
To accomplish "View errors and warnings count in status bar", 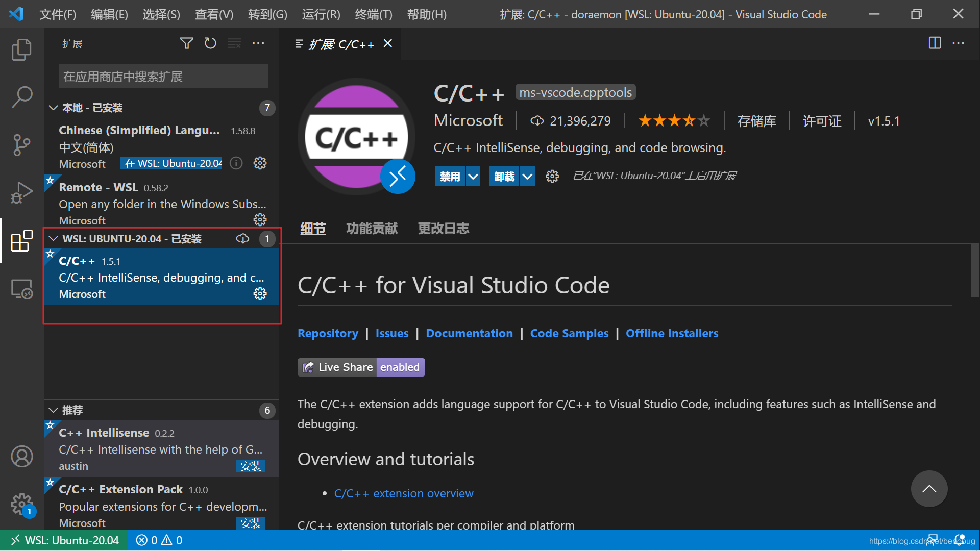I will [159, 540].
